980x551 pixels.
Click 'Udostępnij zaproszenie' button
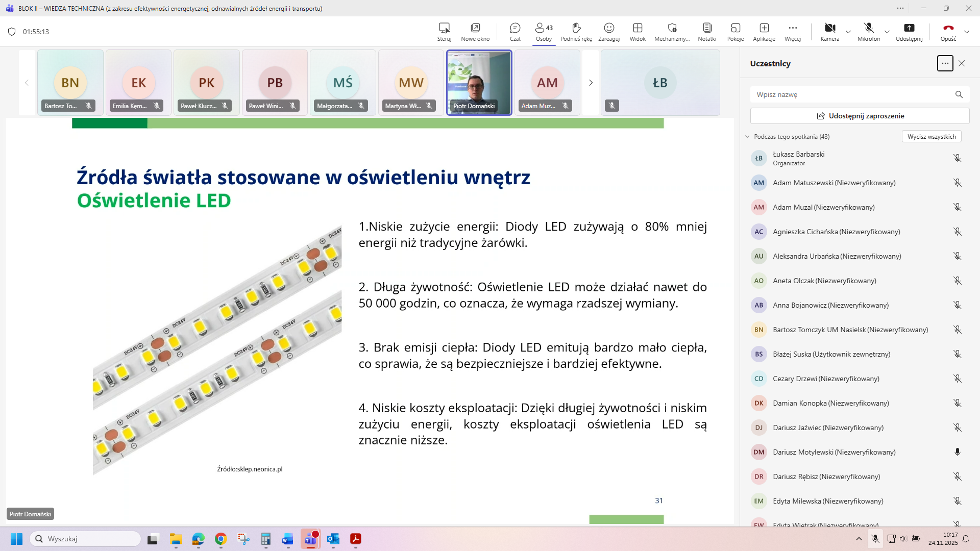pos(860,116)
